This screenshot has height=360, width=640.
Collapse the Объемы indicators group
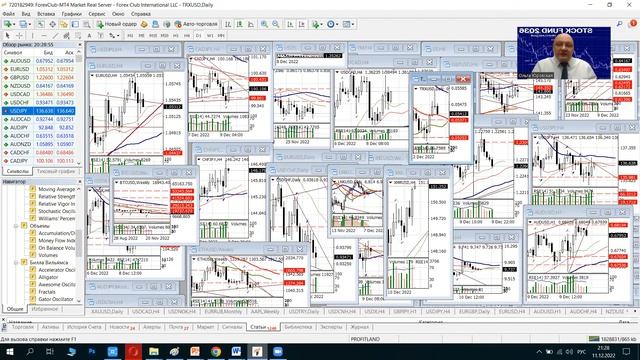(x=16, y=226)
